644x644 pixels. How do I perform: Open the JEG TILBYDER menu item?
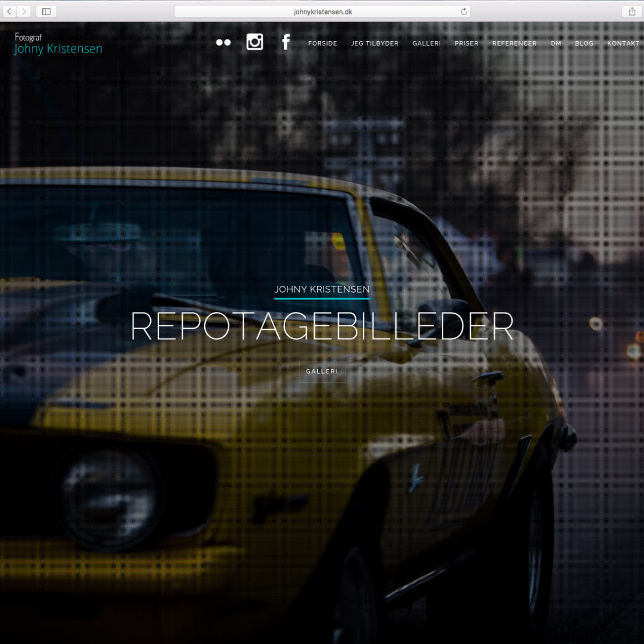(375, 43)
